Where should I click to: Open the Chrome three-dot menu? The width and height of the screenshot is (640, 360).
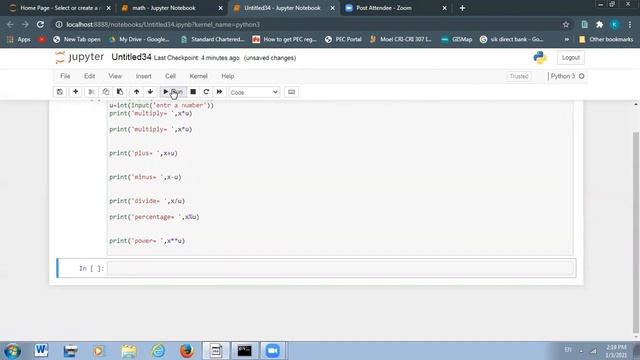coord(630,24)
